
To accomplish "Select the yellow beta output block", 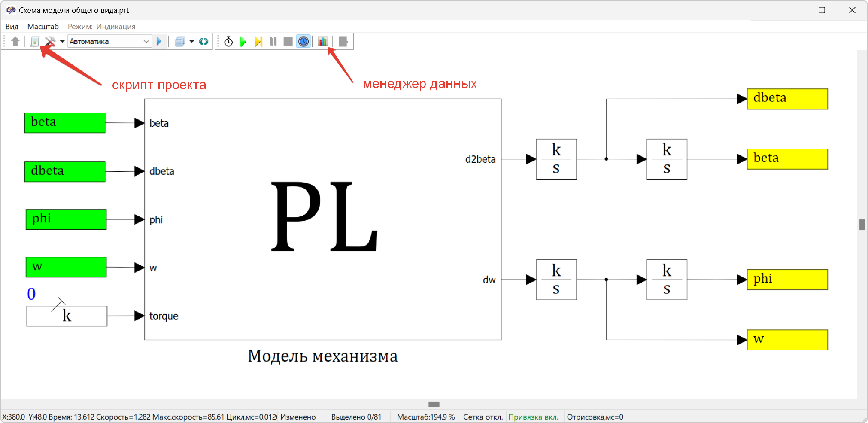I will point(787,159).
